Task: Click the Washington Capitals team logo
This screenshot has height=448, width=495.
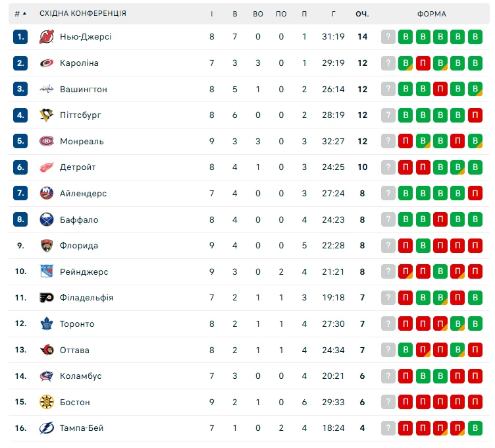Action: pyautogui.click(x=46, y=89)
